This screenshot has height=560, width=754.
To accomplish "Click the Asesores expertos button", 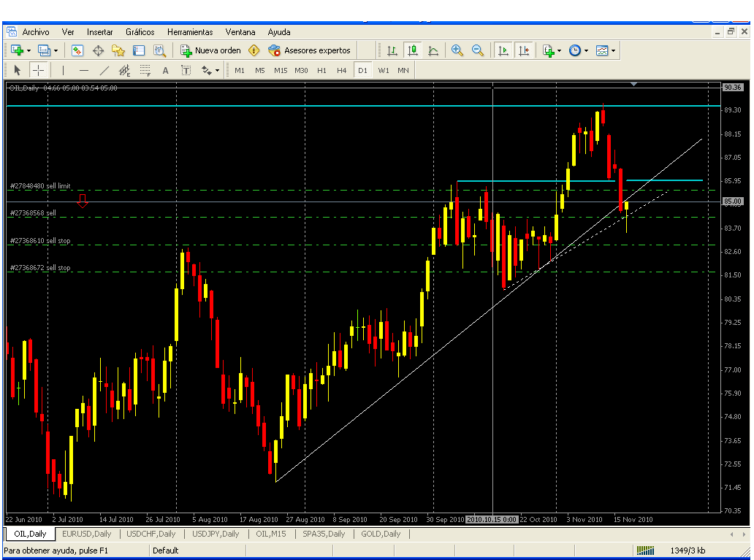I will (309, 50).
